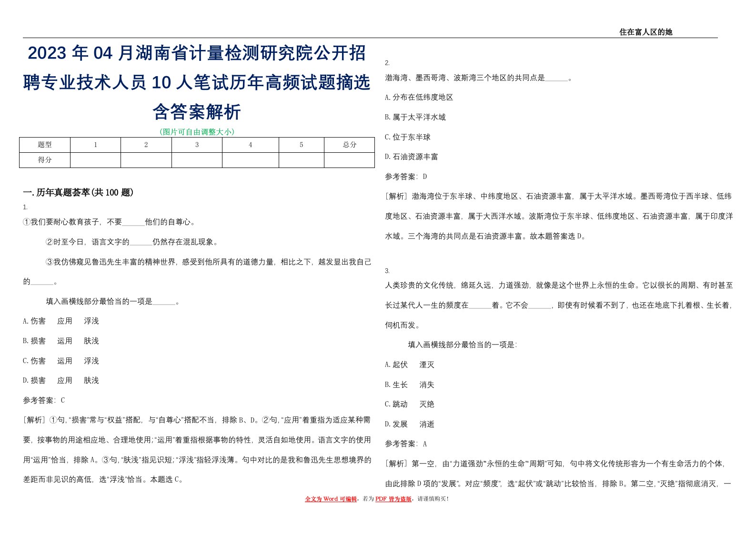Screen dimensions: 756x534
Task: Select option 'C.伤害 运用 浮浅'
Action: click(61, 361)
